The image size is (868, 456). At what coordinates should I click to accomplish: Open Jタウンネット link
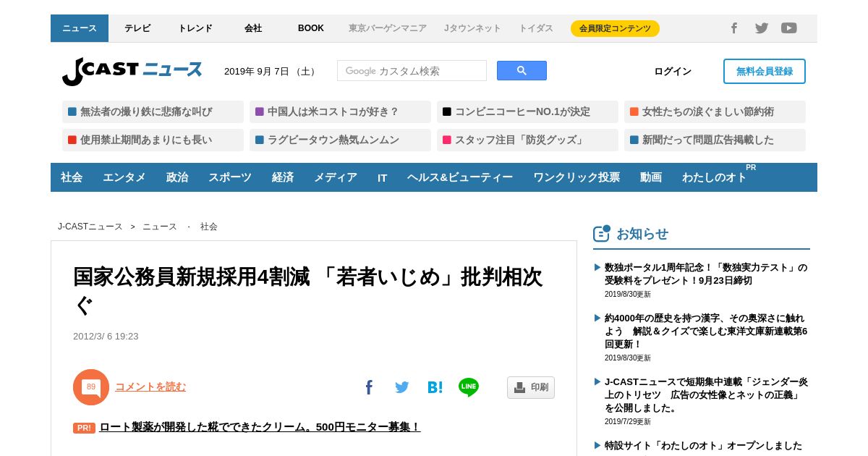472,28
